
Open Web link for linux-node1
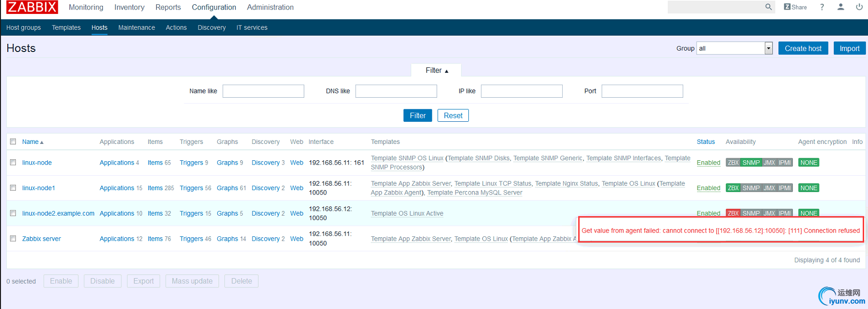(297, 188)
